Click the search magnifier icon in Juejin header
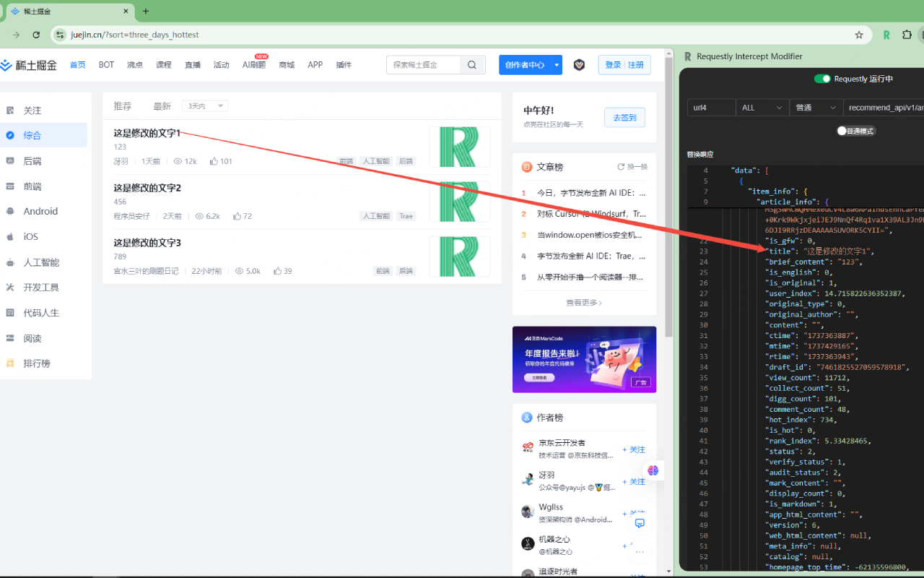 472,65
